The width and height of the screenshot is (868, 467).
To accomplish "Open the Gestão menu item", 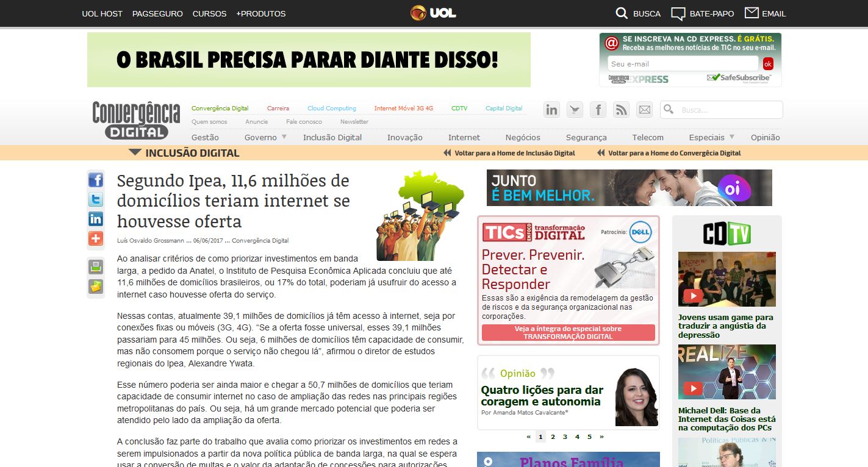I will pos(205,137).
